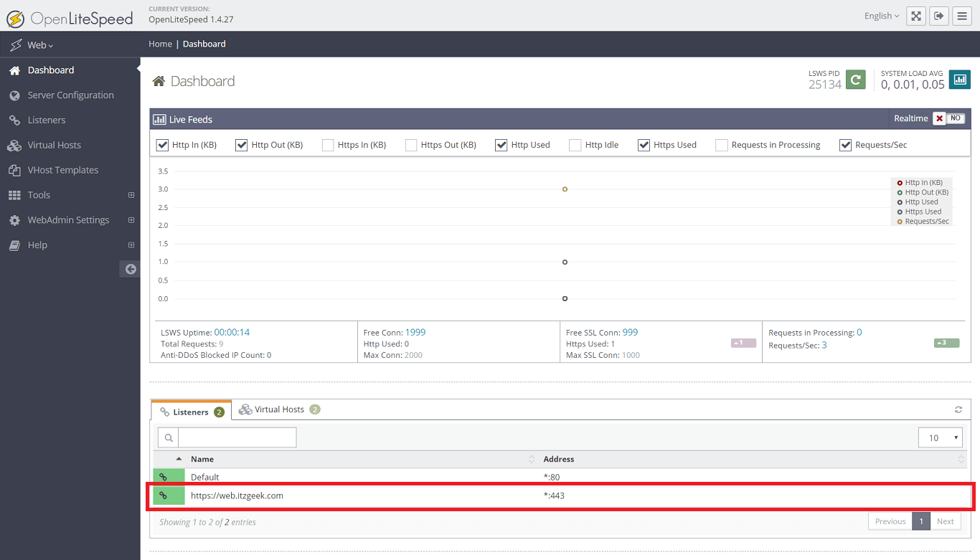Click the Home breadcrumb link
Screen dimensions: 980x560
160,44
